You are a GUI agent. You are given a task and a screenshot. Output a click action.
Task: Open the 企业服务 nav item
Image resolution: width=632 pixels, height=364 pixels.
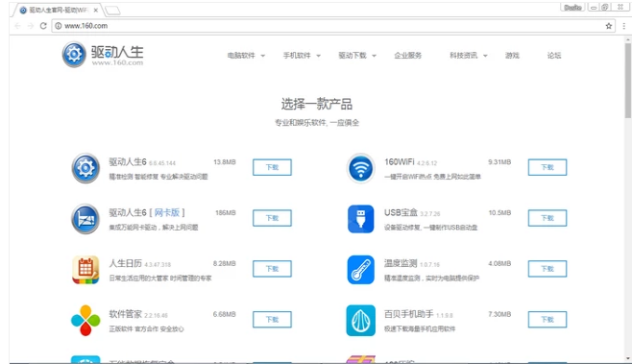click(x=408, y=56)
